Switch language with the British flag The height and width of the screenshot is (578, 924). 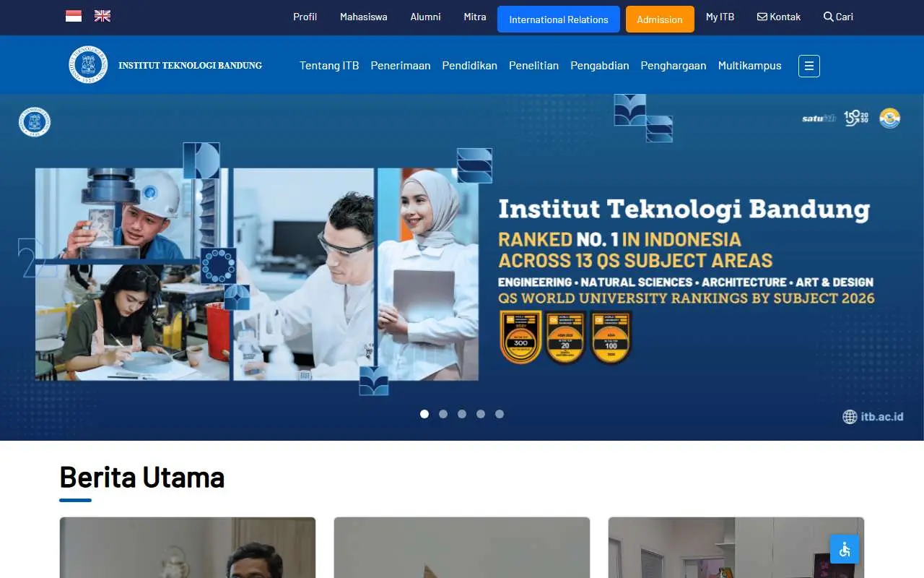(103, 16)
